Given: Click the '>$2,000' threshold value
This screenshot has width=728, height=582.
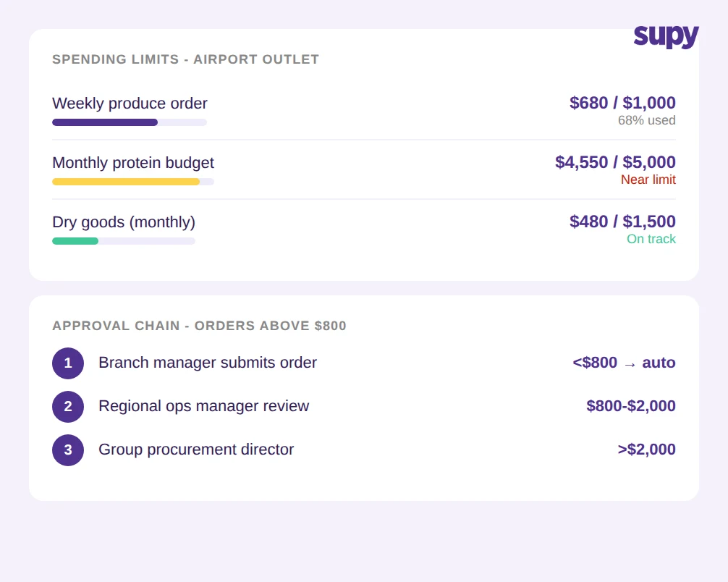Looking at the screenshot, I should click(646, 450).
